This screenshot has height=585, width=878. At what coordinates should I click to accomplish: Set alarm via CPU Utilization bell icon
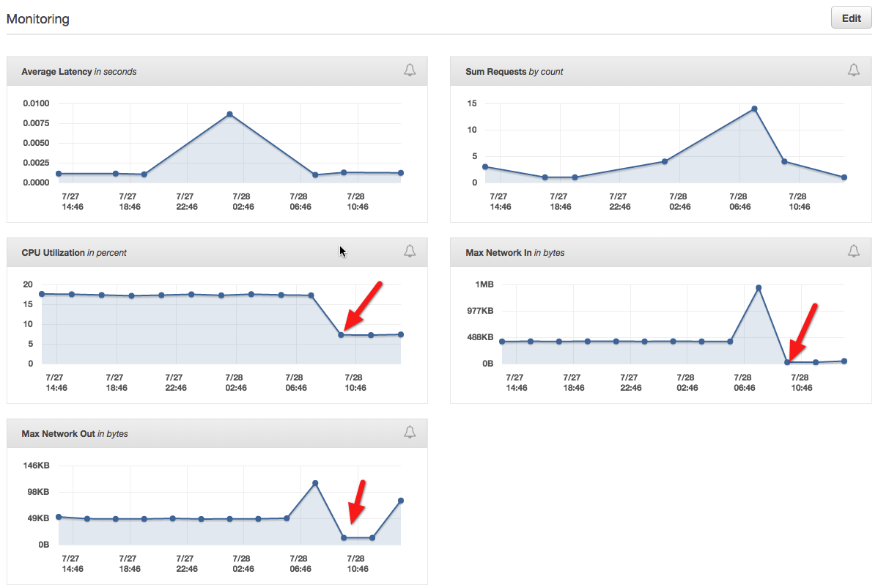410,252
